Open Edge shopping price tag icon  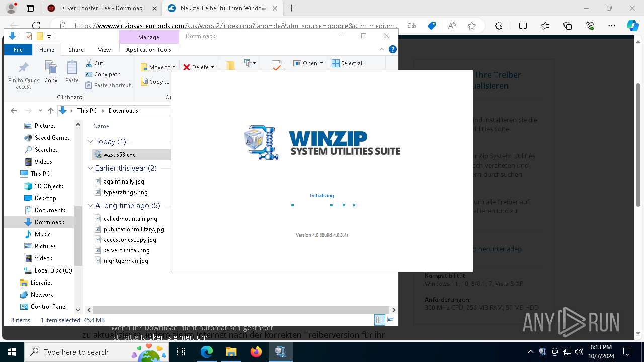pyautogui.click(x=432, y=26)
